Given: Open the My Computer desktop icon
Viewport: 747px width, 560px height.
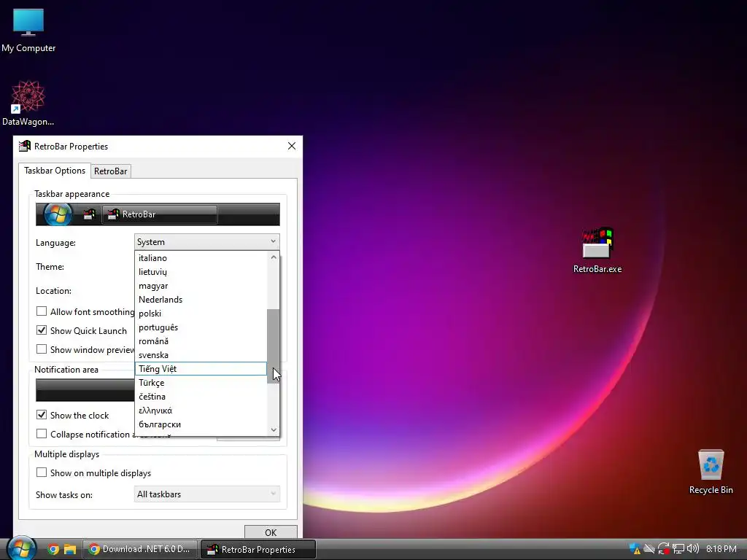Looking at the screenshot, I should point(28,31).
